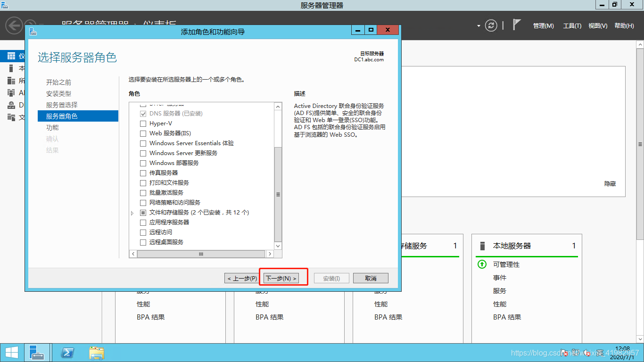The width and height of the screenshot is (644, 362).
Task: Click roles list scroll down arrow
Action: 278,246
